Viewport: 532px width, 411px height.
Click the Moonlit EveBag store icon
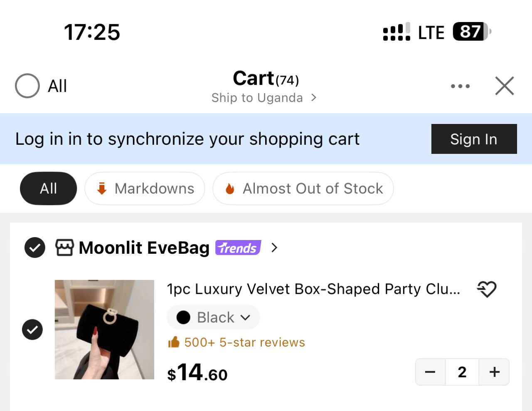point(65,248)
